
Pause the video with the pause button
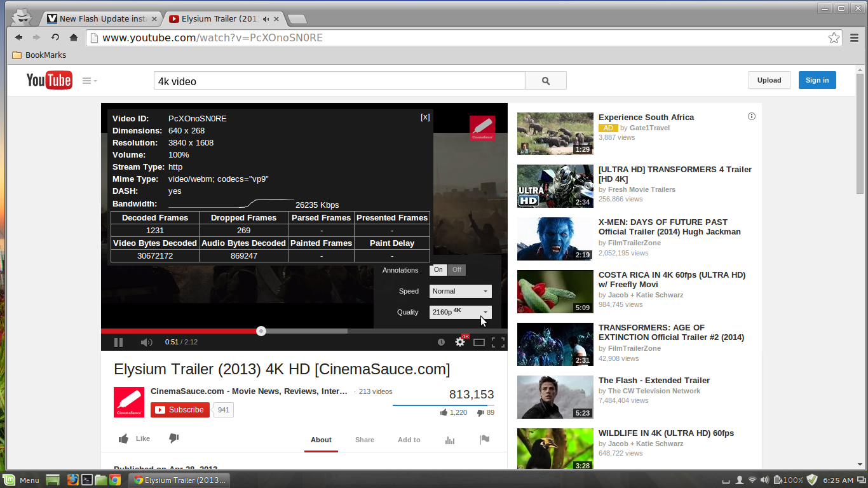(118, 342)
